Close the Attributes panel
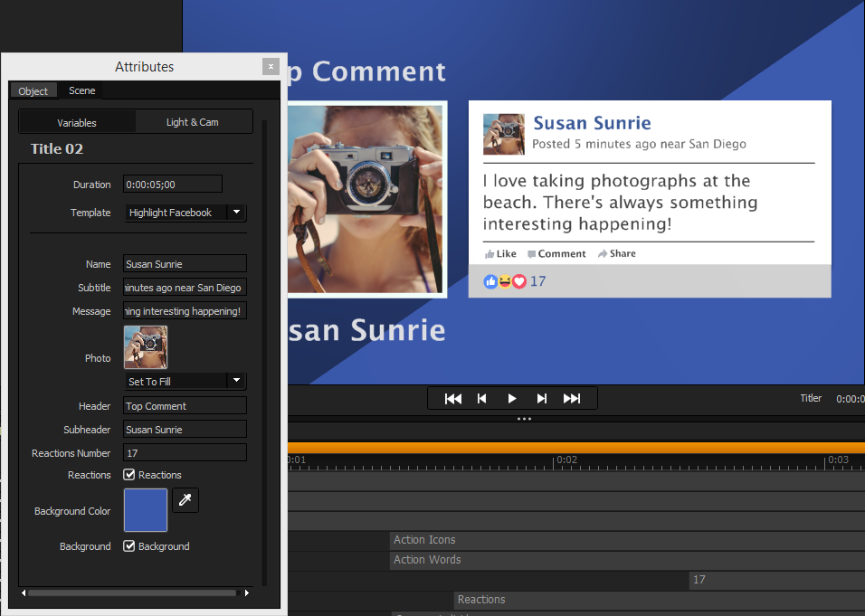Screen dimensions: 865x616 (270, 66)
